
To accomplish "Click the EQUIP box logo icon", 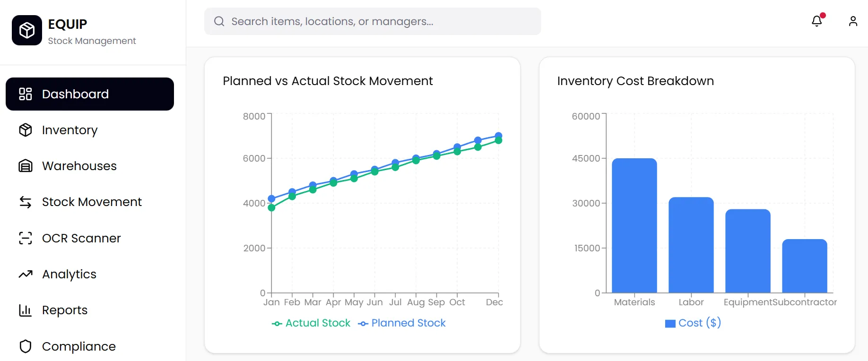I will coord(27,30).
